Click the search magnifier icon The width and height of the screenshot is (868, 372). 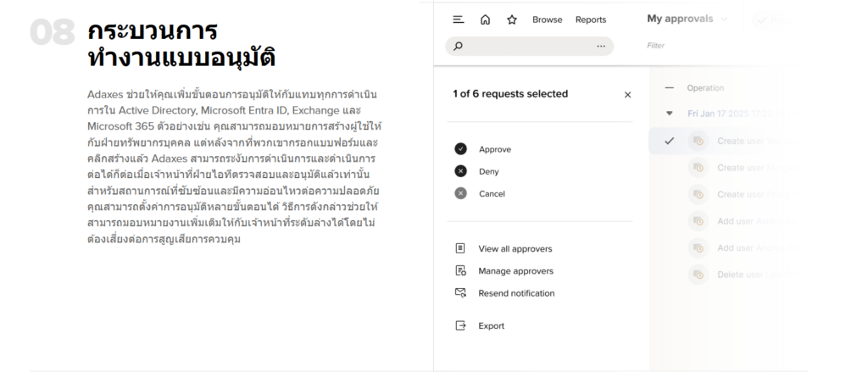[459, 46]
